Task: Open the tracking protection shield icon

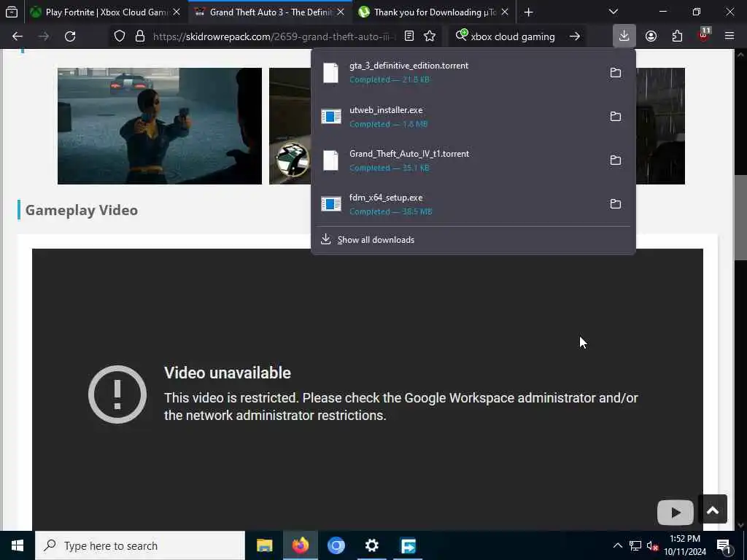Action: point(120,36)
